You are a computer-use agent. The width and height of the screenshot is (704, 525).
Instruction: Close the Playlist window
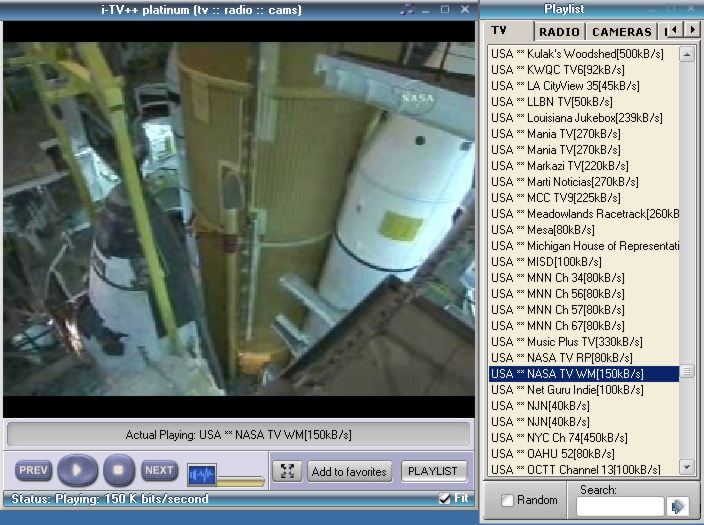pos(692,9)
